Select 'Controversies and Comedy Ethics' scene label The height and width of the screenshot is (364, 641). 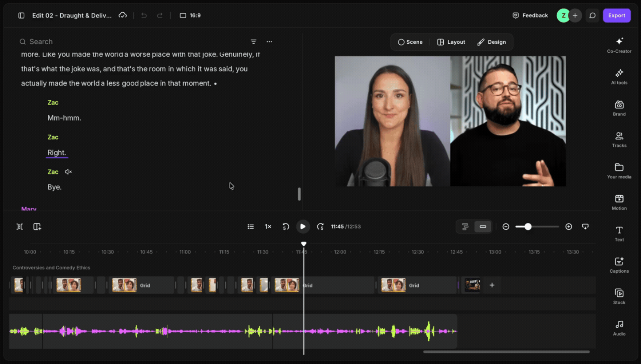[x=51, y=268]
